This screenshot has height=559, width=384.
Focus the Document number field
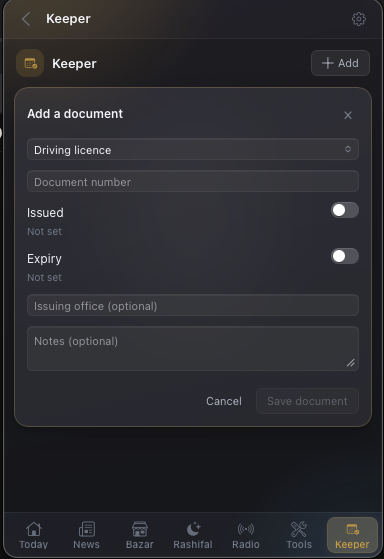[193, 181]
